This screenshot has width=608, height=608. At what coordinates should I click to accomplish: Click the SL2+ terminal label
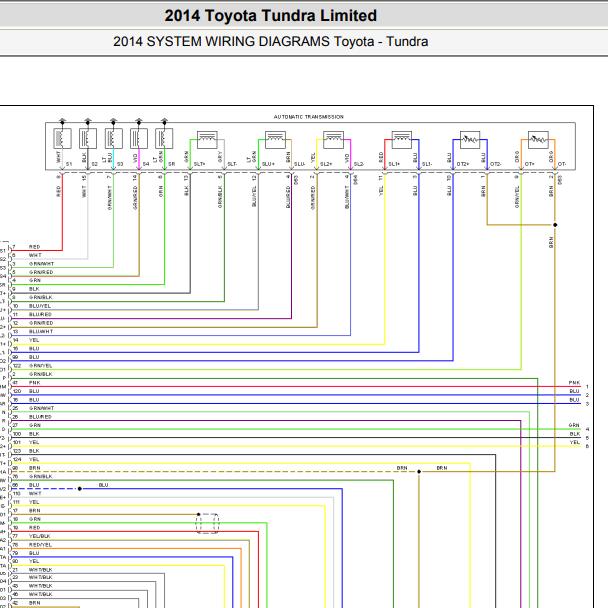point(326,164)
